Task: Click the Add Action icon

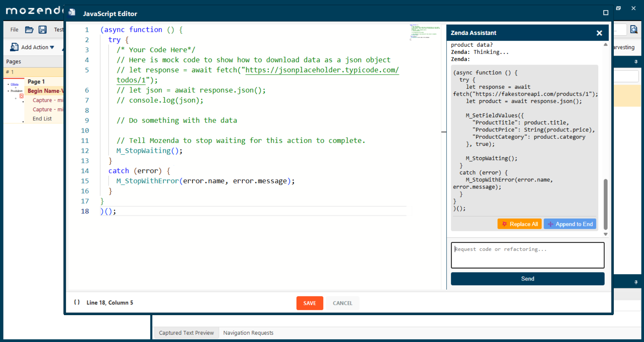Action: coord(14,47)
